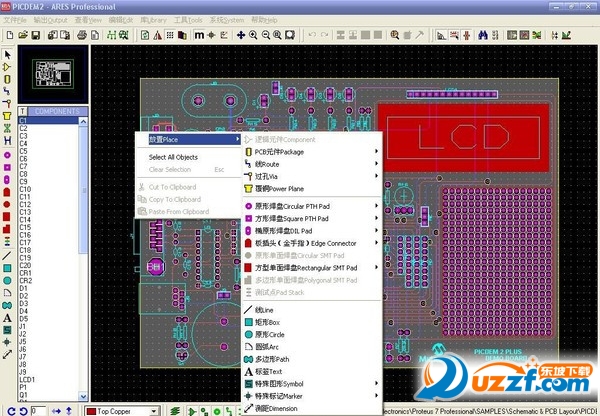Select the 2D Circle graphics tool in left toolbar

click(7, 280)
